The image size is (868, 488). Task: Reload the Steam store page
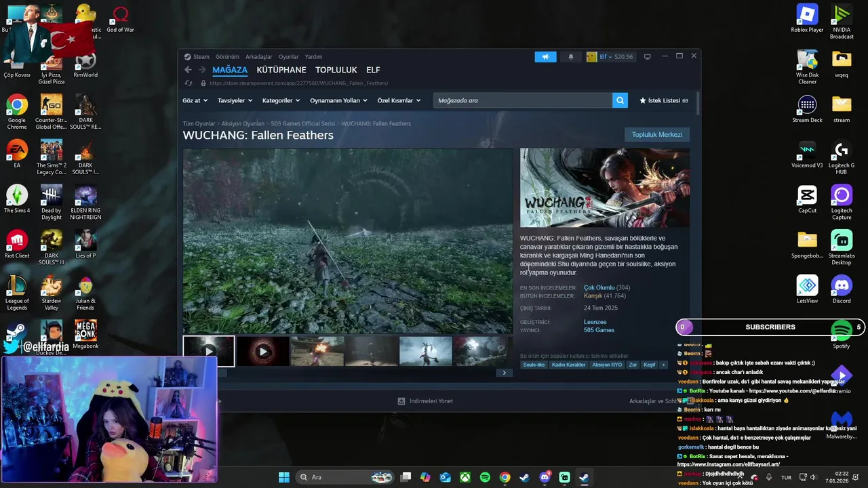(x=189, y=83)
